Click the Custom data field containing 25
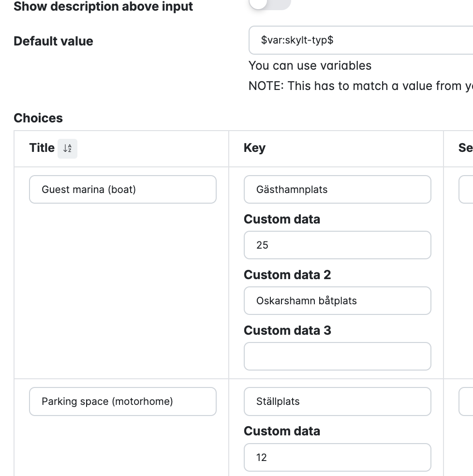 (x=337, y=245)
